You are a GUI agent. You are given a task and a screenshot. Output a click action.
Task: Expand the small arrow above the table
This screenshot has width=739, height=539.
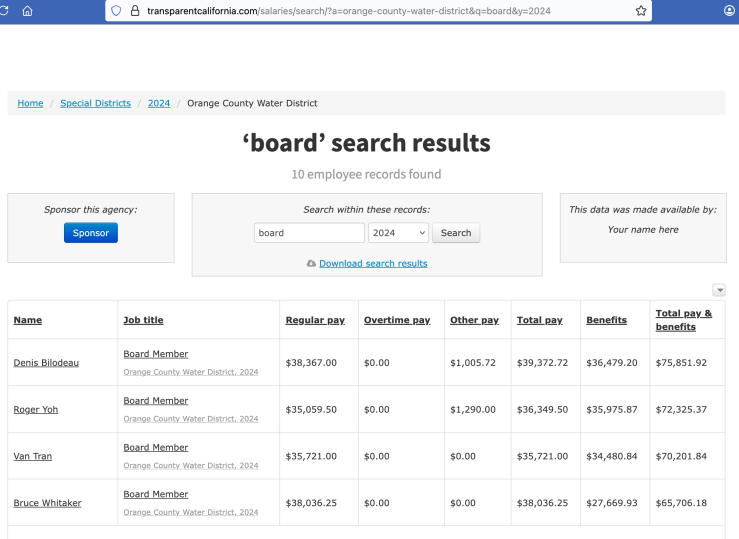point(718,290)
